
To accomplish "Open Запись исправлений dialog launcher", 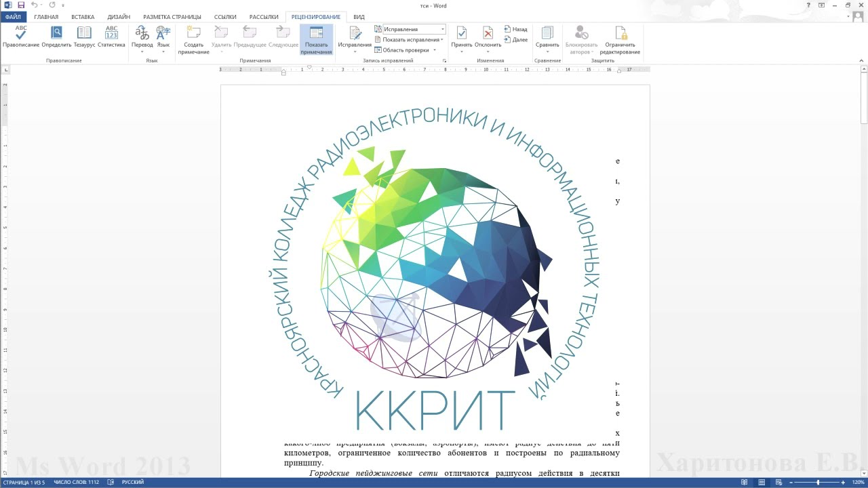I will 444,61.
